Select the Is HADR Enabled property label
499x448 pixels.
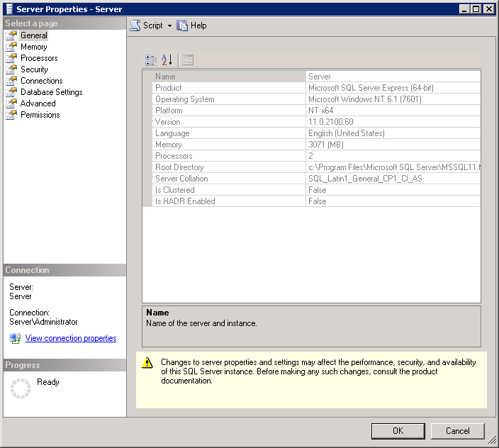point(185,201)
